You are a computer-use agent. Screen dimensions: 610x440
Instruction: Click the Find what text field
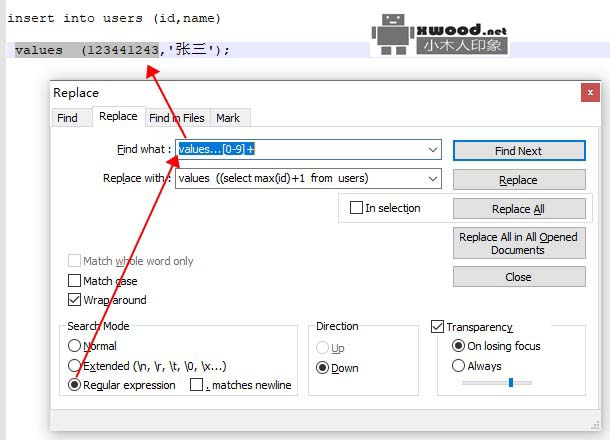(x=300, y=149)
